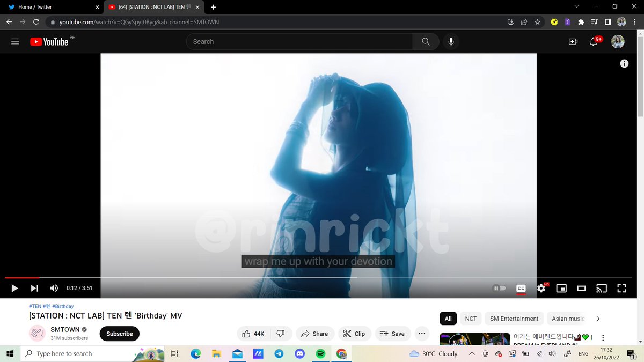
Task: Share this page from address bar
Action: (524, 22)
